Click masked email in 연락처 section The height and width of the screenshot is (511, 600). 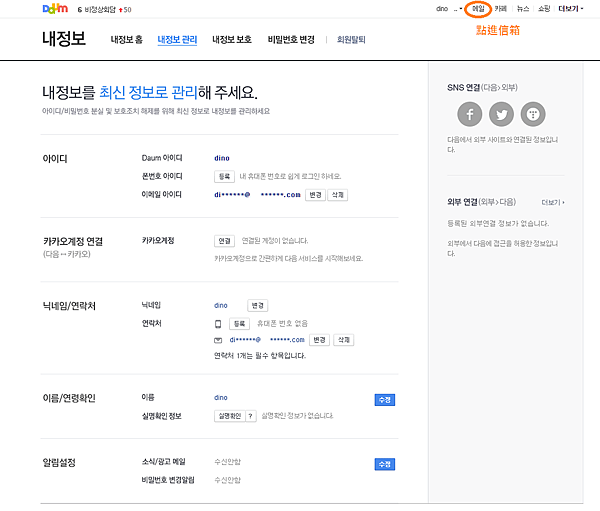[x=267, y=340]
